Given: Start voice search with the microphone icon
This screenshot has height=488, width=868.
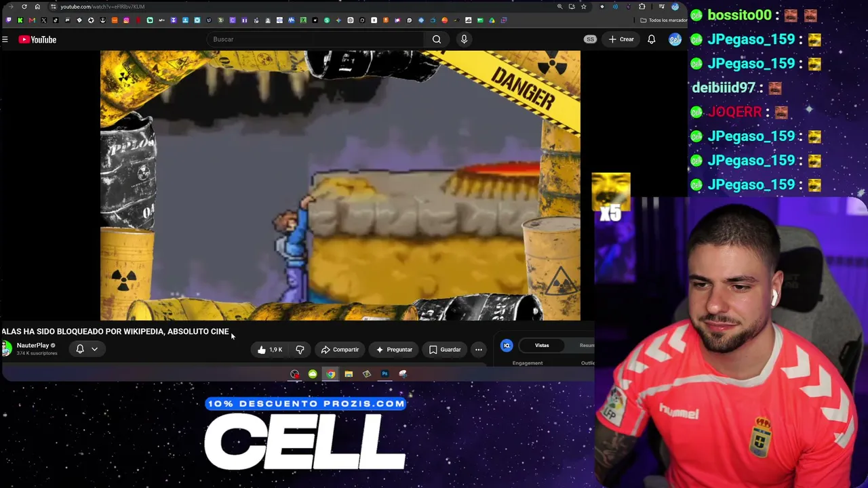Looking at the screenshot, I should pos(464,39).
